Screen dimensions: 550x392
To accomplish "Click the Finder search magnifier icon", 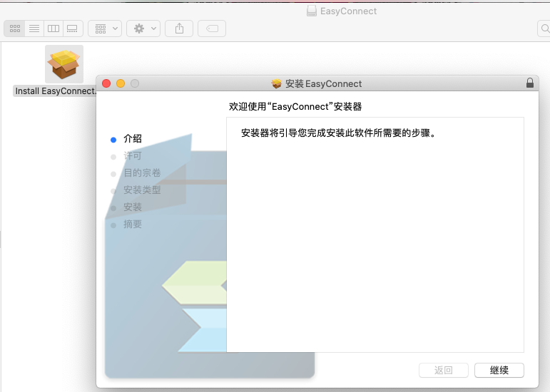I will coord(544,29).
